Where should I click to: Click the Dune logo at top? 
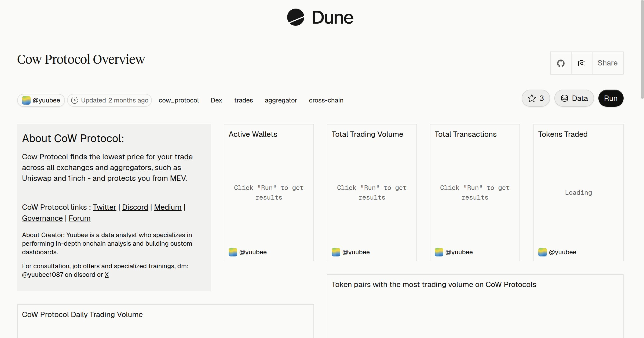(320, 17)
